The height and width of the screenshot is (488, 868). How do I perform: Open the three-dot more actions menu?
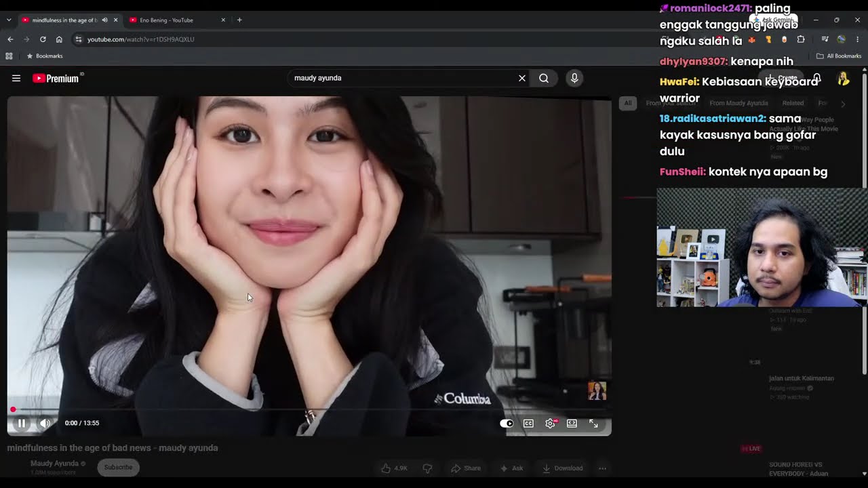(602, 468)
